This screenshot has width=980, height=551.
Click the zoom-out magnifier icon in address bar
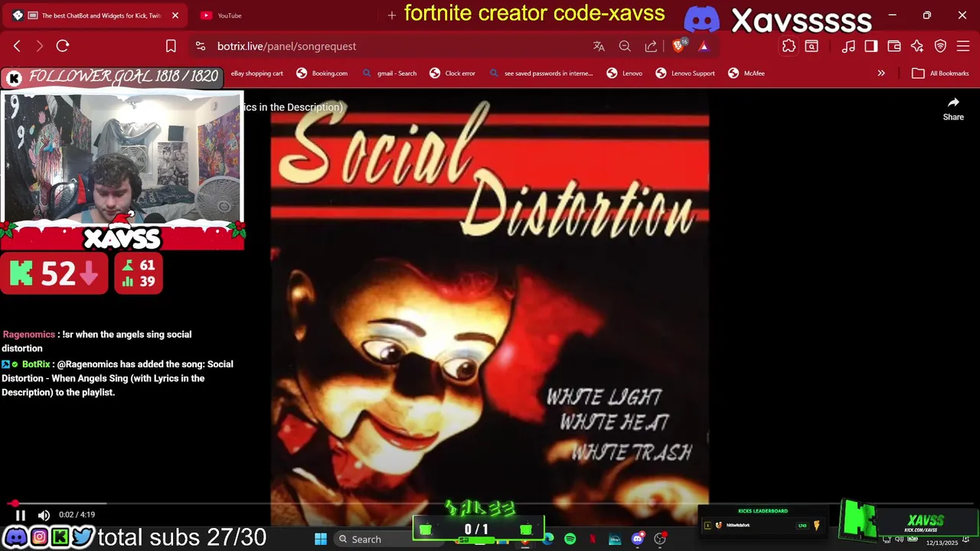click(x=625, y=46)
